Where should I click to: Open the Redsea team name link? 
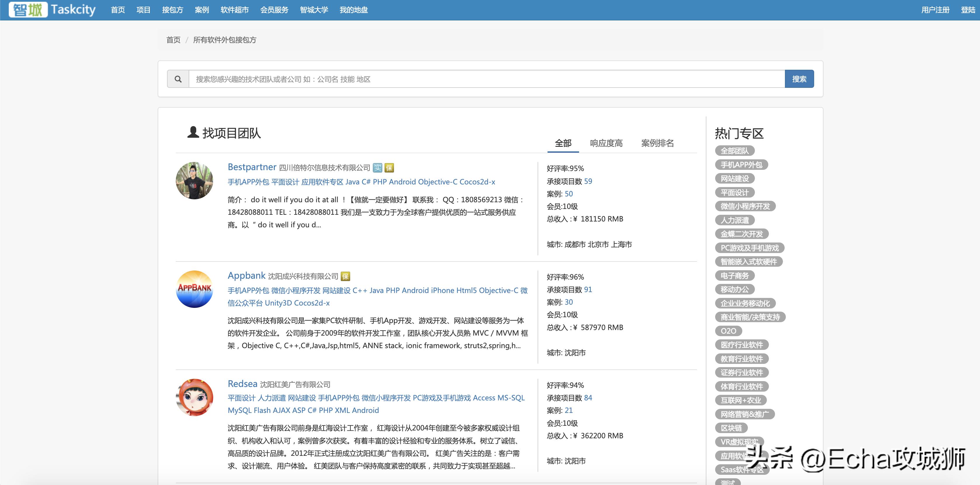coord(242,384)
